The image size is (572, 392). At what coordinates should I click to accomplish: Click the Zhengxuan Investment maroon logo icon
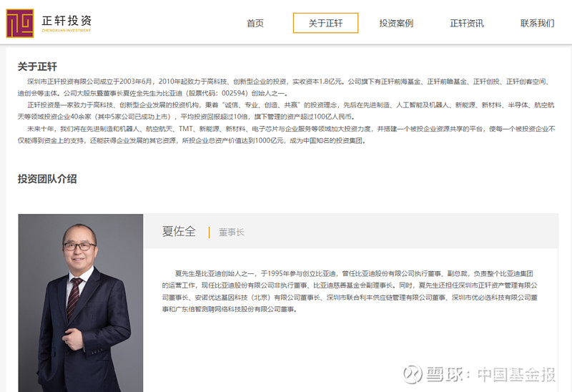coord(20,24)
